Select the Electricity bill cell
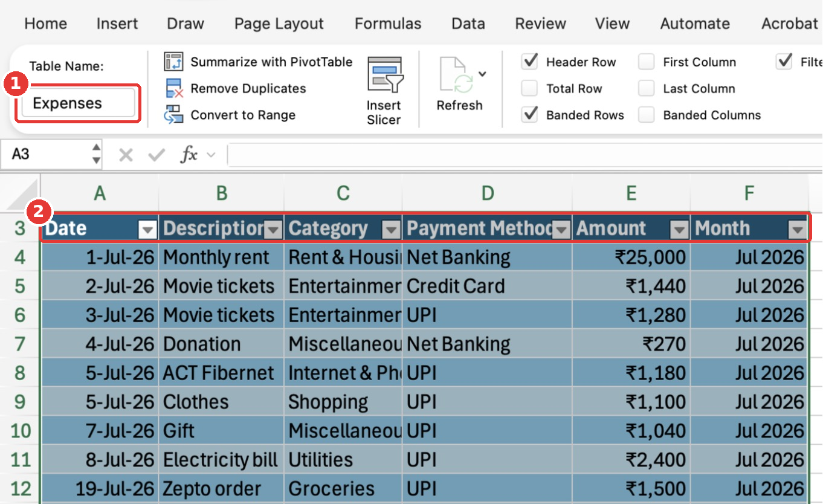 (x=221, y=460)
